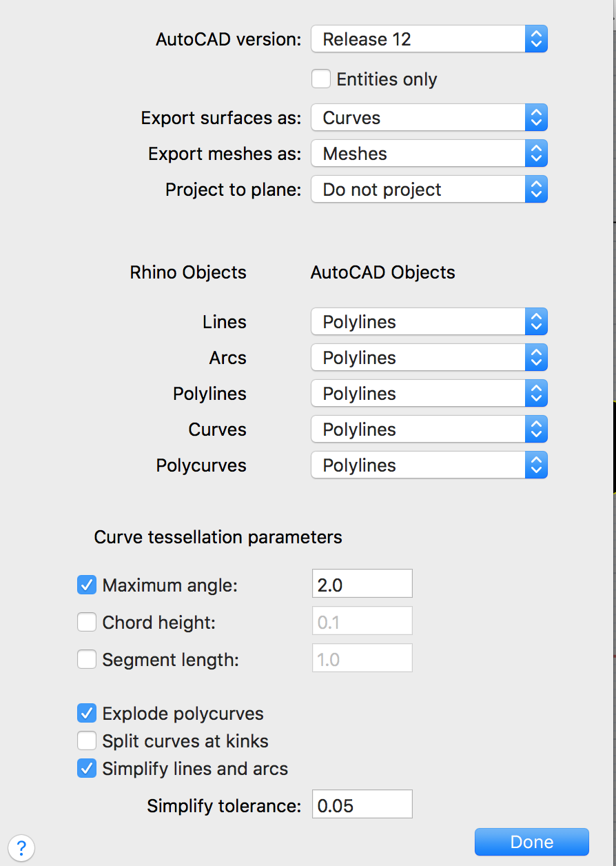Check Split curves at kinks
The height and width of the screenshot is (866, 616).
point(87,741)
